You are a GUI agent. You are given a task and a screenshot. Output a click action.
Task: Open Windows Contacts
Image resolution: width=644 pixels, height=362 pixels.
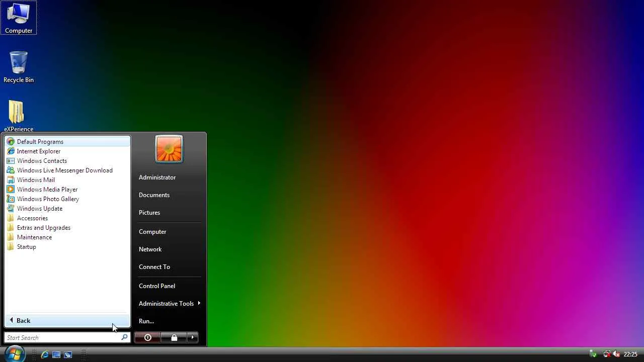tap(67, 161)
